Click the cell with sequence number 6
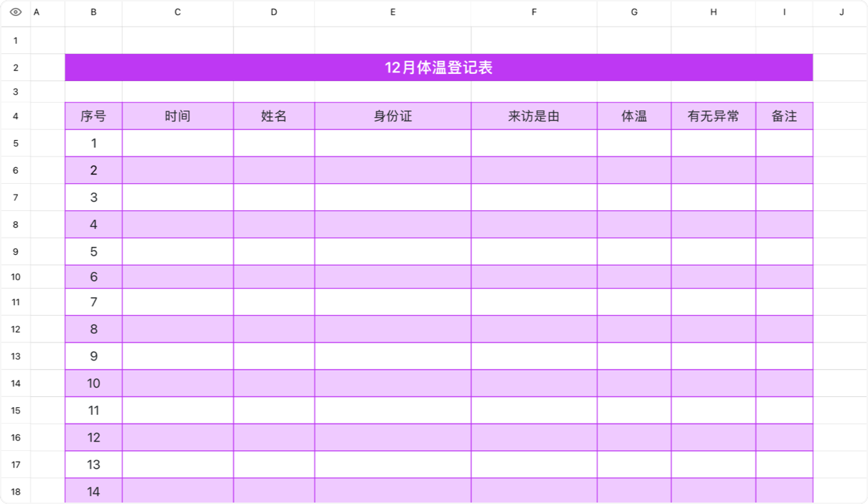The height and width of the screenshot is (504, 868). pyautogui.click(x=94, y=277)
